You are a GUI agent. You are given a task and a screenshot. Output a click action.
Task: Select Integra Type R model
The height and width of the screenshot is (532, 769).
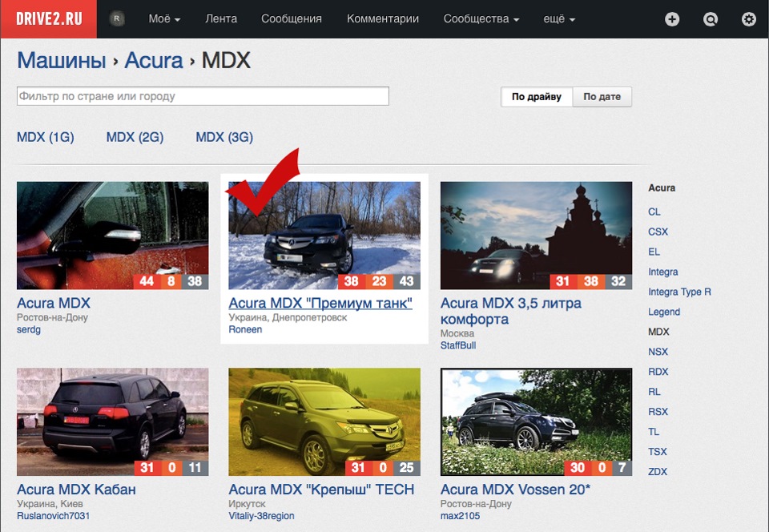point(679,292)
